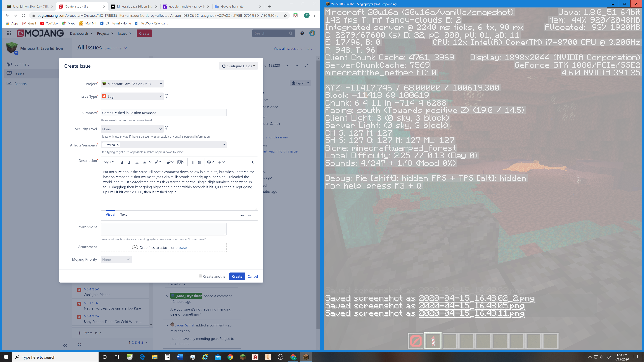The width and height of the screenshot is (644, 362).
Task: Expand the Configure Fields dropdown
Action: pyautogui.click(x=238, y=66)
